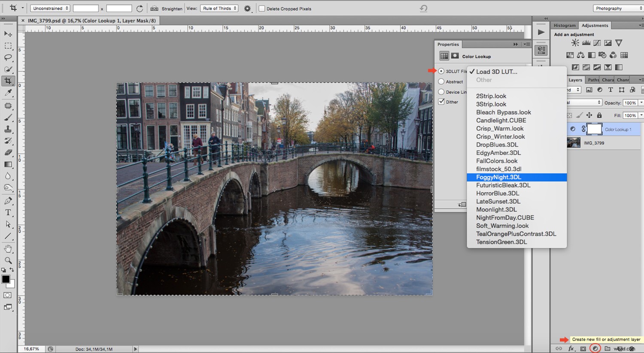Open the Create new fill or adjustment layer icon
The height and width of the screenshot is (353, 644).
pos(595,349)
